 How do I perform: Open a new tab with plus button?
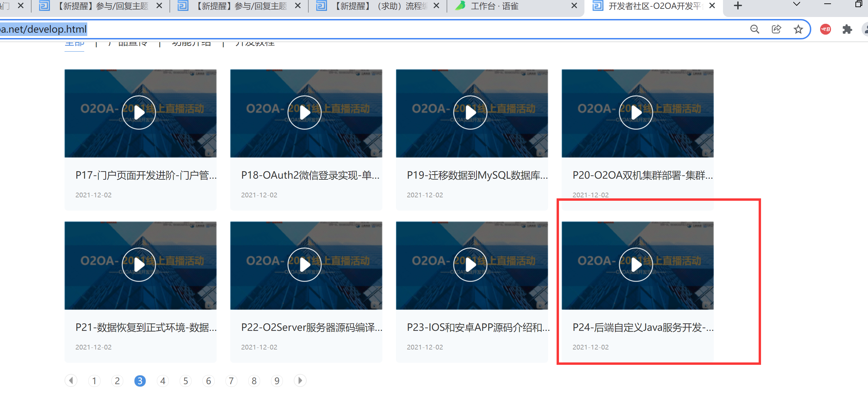(x=738, y=6)
